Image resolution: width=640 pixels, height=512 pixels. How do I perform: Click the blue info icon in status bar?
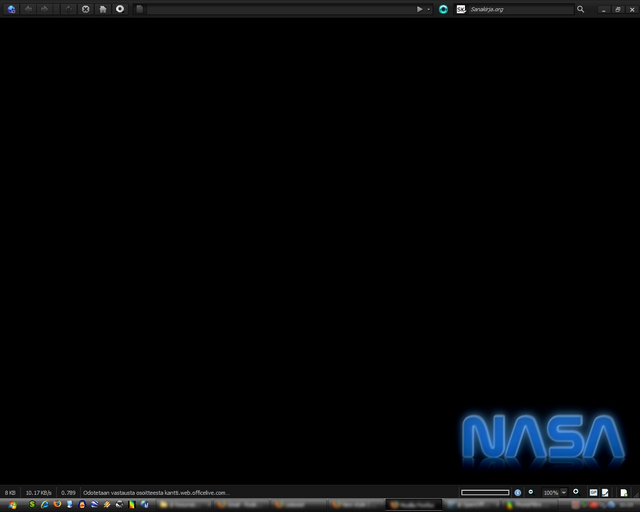pyautogui.click(x=518, y=492)
